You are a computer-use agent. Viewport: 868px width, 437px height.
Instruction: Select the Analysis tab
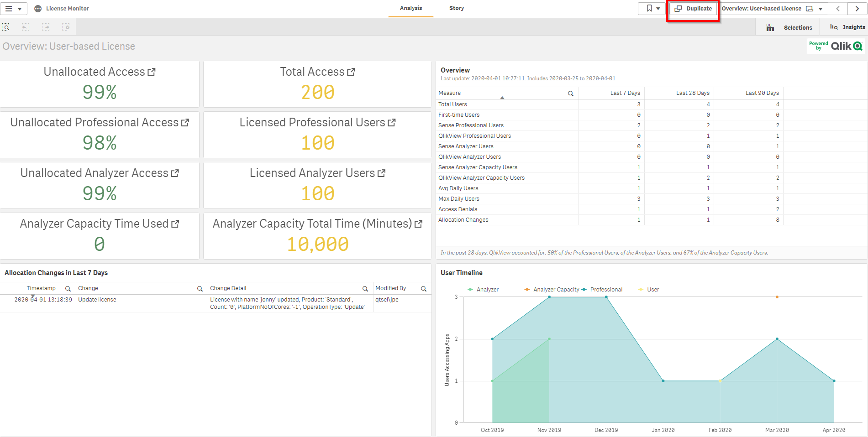pos(410,8)
